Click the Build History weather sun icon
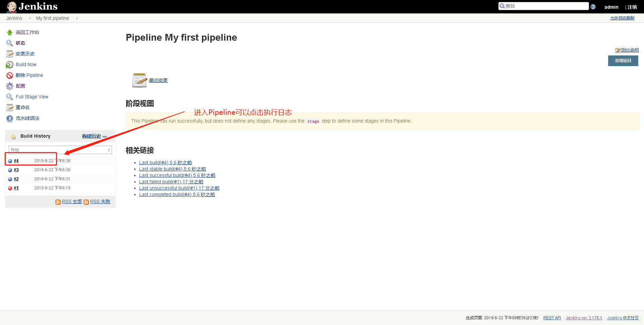The height and width of the screenshot is (325, 644). (x=13, y=136)
